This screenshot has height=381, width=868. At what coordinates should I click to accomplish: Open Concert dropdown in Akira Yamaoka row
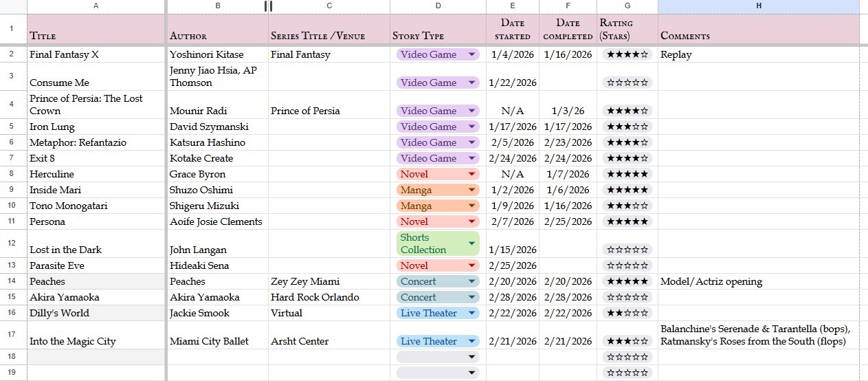(471, 297)
